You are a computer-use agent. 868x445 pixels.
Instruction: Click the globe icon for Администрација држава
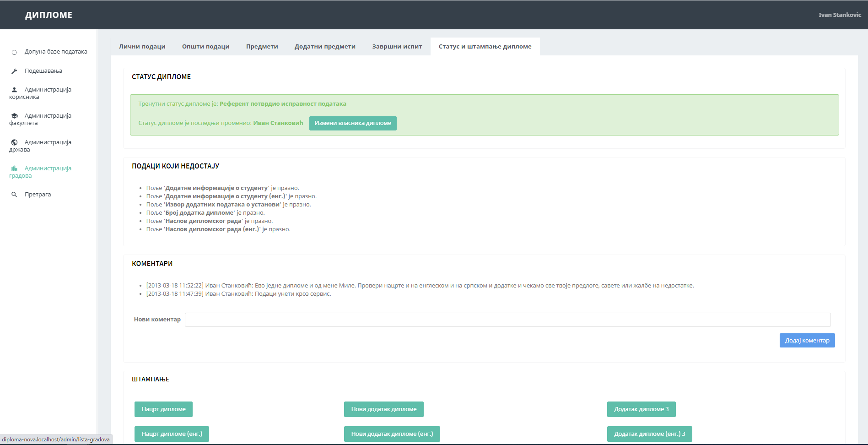coord(14,143)
